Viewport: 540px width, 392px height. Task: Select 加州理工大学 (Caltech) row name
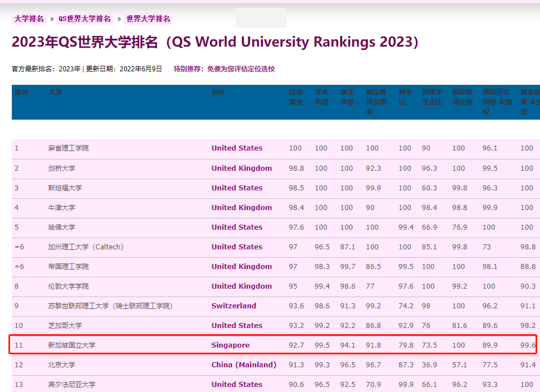point(86,247)
